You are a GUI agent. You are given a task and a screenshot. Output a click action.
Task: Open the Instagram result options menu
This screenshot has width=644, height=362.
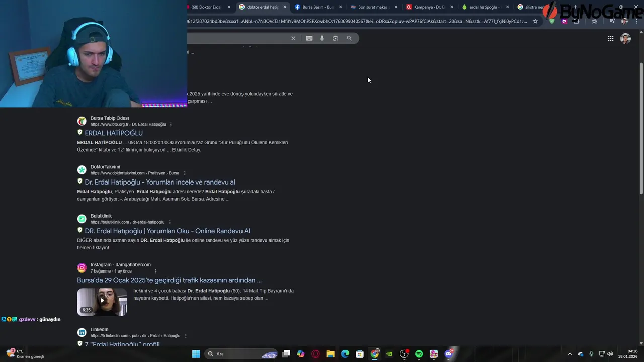point(155,271)
